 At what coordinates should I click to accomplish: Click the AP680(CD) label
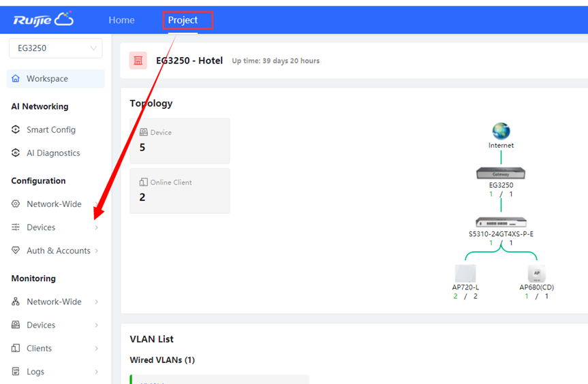click(537, 287)
